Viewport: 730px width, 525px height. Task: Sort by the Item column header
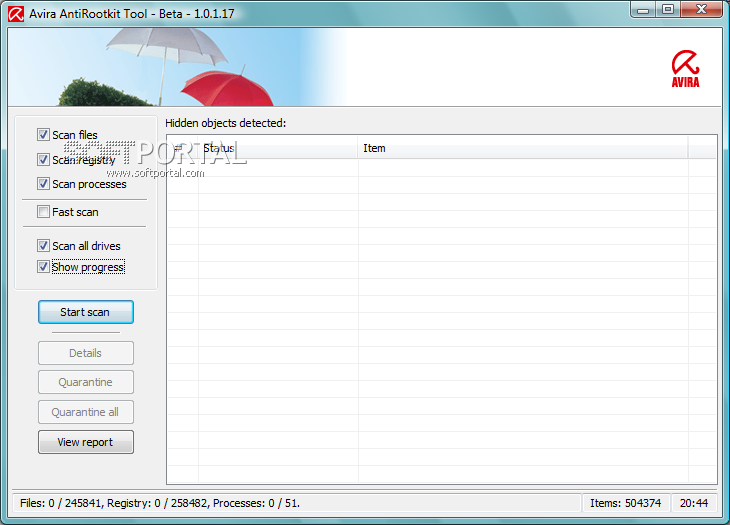tap(523, 148)
